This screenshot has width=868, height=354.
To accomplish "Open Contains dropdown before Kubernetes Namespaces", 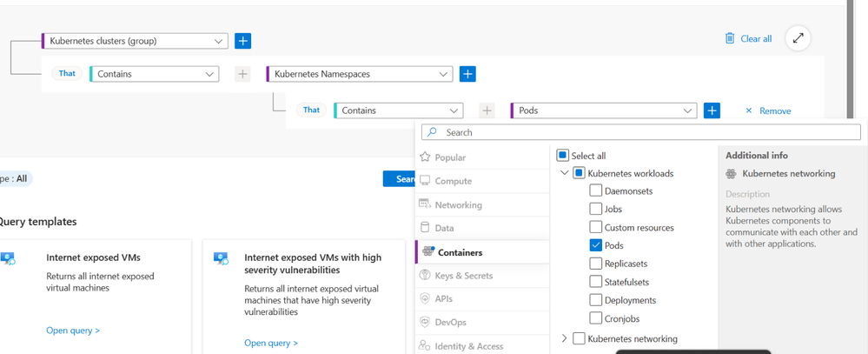I will pos(155,74).
